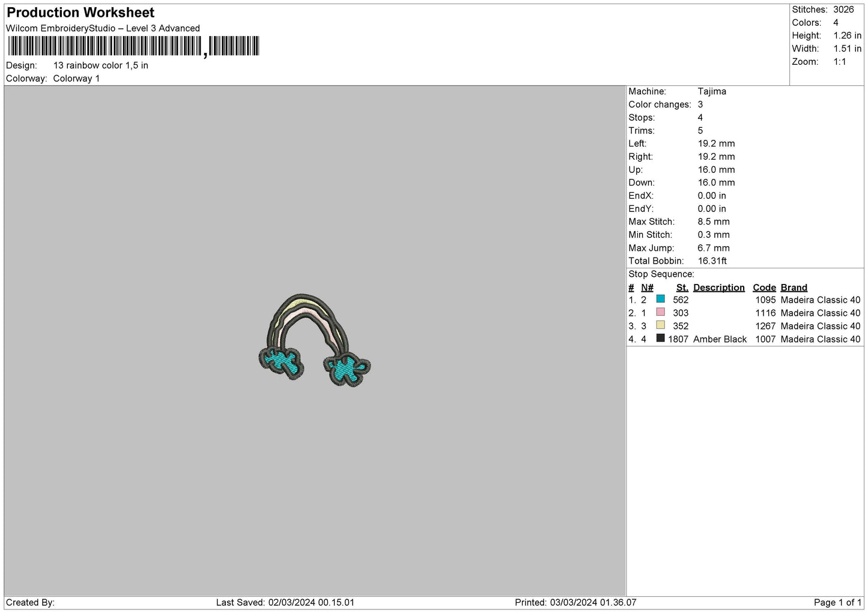
Task: Click the Max Jump value '6.7 mm'
Action: [x=714, y=248]
